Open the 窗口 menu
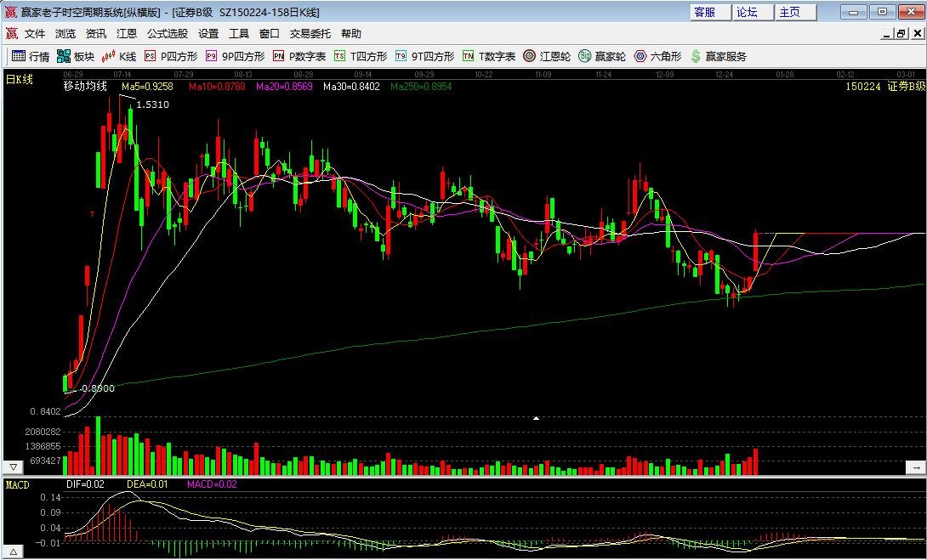 (x=270, y=34)
